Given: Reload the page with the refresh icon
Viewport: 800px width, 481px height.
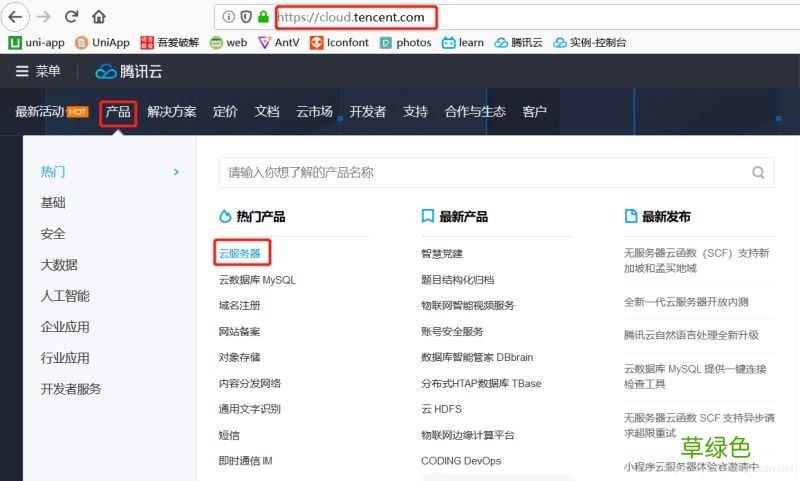Looking at the screenshot, I should pos(71,17).
